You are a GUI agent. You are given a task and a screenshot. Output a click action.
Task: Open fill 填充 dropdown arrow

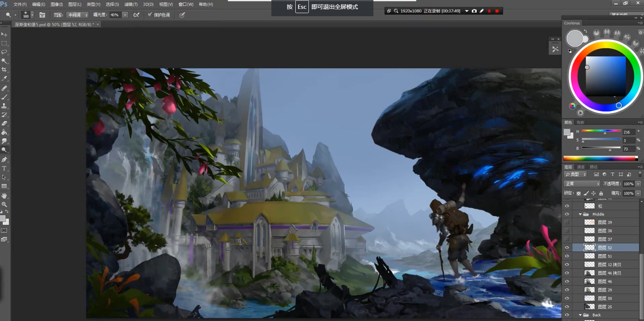click(x=639, y=194)
